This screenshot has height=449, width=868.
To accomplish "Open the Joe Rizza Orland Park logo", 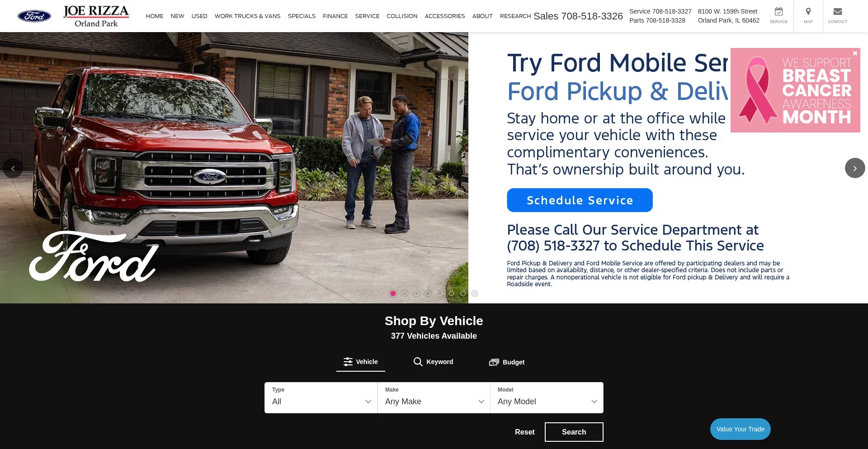I will (x=96, y=16).
